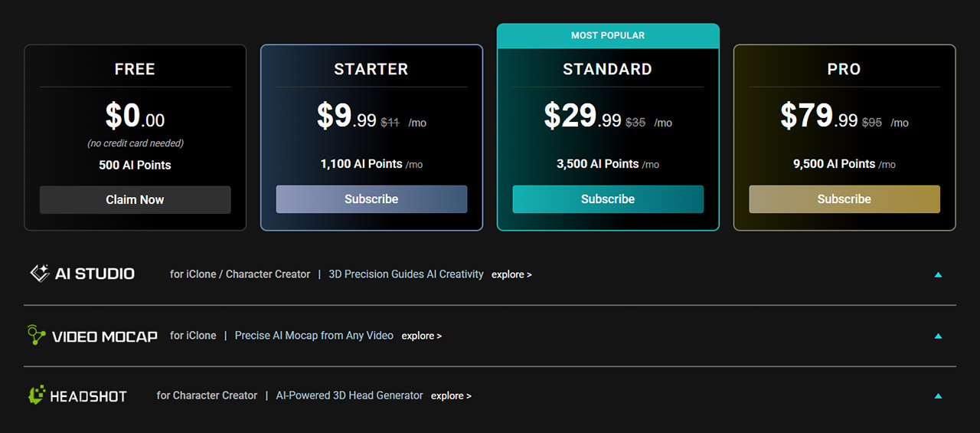Select the Most Popular banner tab
The image size is (980, 433).
click(608, 35)
